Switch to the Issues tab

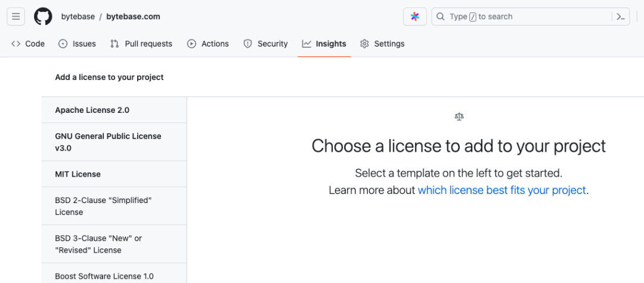[x=77, y=44]
